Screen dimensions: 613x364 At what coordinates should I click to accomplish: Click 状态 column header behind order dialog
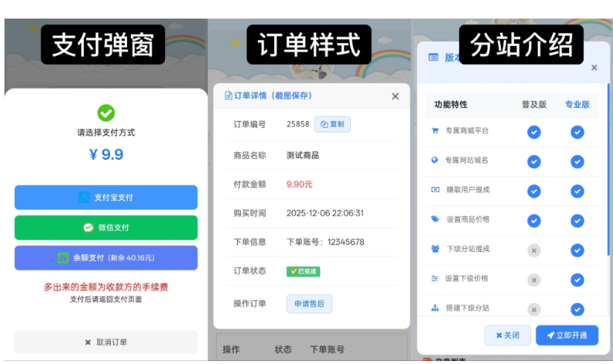click(x=283, y=350)
